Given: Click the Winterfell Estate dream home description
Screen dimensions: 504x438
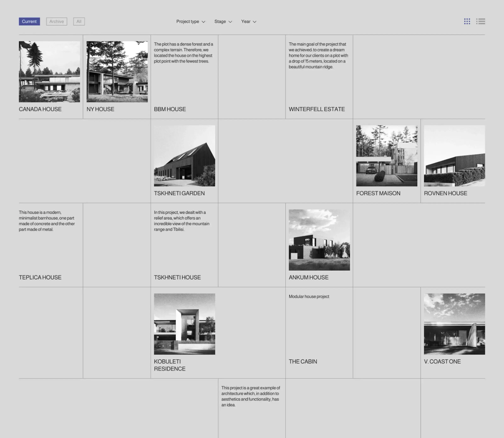Looking at the screenshot, I should tap(318, 55).
